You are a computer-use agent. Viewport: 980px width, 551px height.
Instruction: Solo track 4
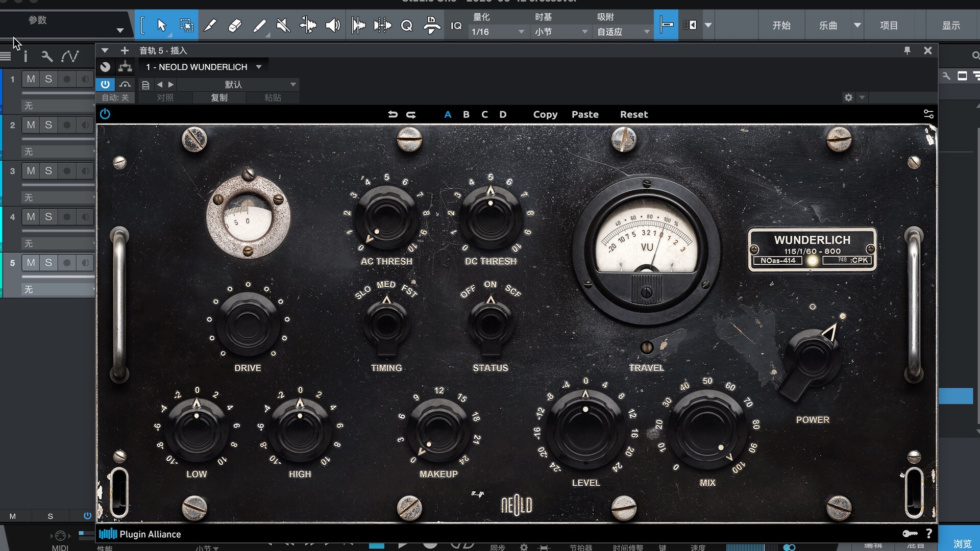(48, 217)
